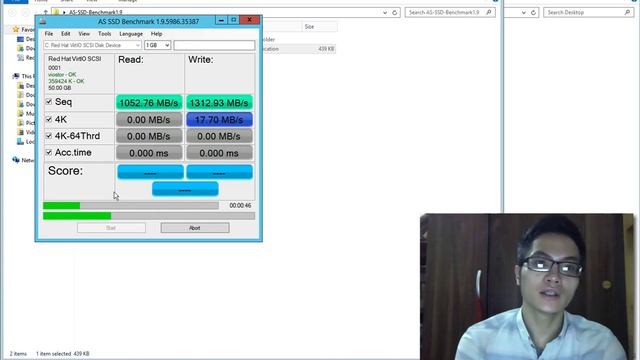
Task: Expand the address dropdown in right Explorer window
Action: pos(524,13)
